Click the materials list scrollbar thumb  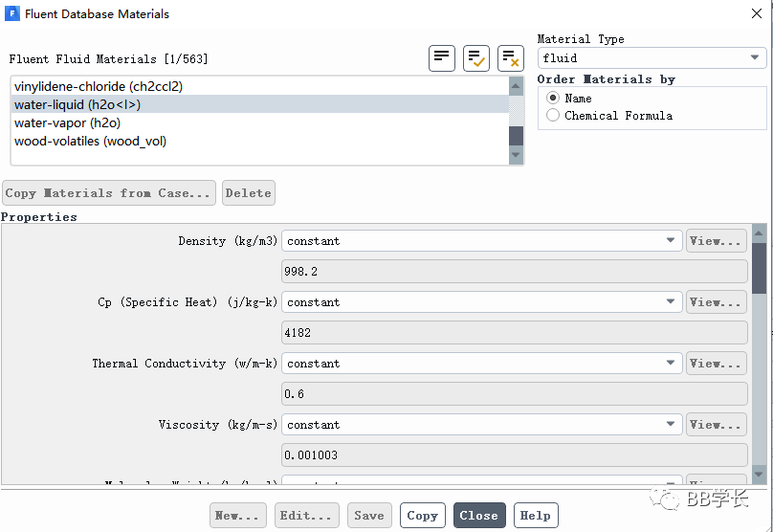coord(516,136)
